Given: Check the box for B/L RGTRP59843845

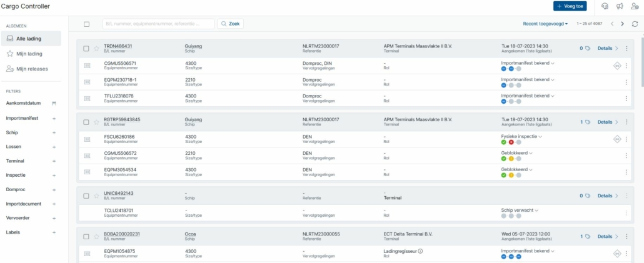Looking at the screenshot, I should click(x=86, y=122).
